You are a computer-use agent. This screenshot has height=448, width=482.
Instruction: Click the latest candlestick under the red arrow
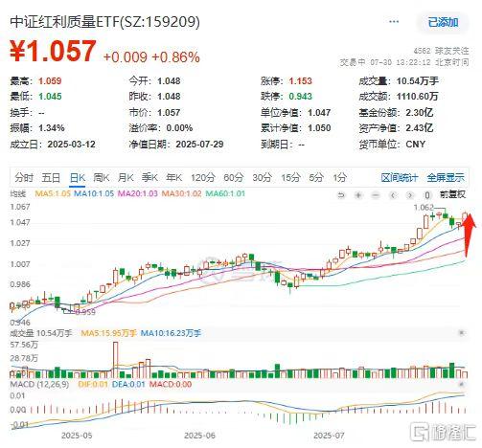click(x=464, y=218)
